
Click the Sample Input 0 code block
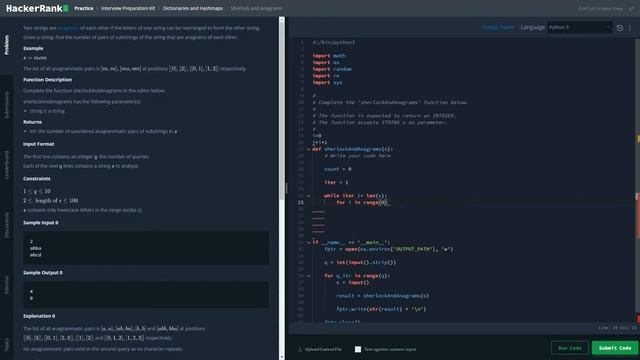click(x=146, y=248)
